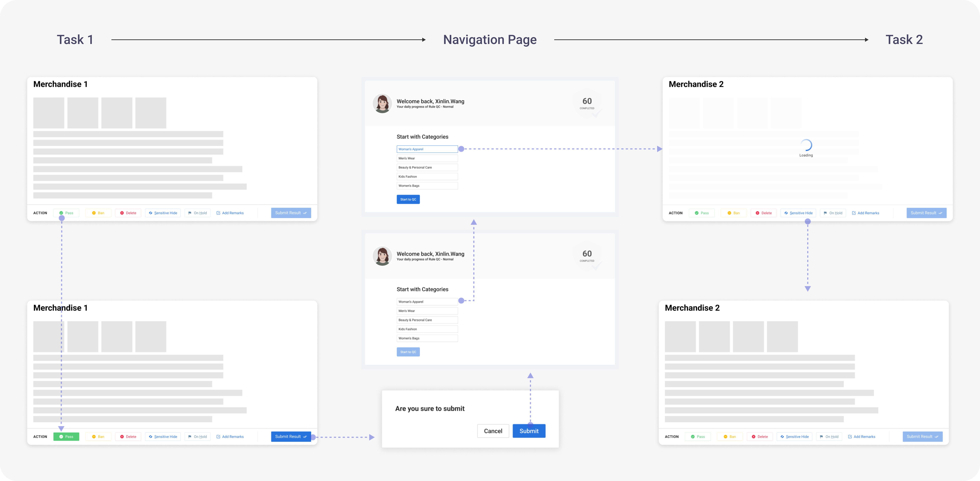Click Delete in lower Merchandise 1 panel
980x481 pixels.
(128, 436)
